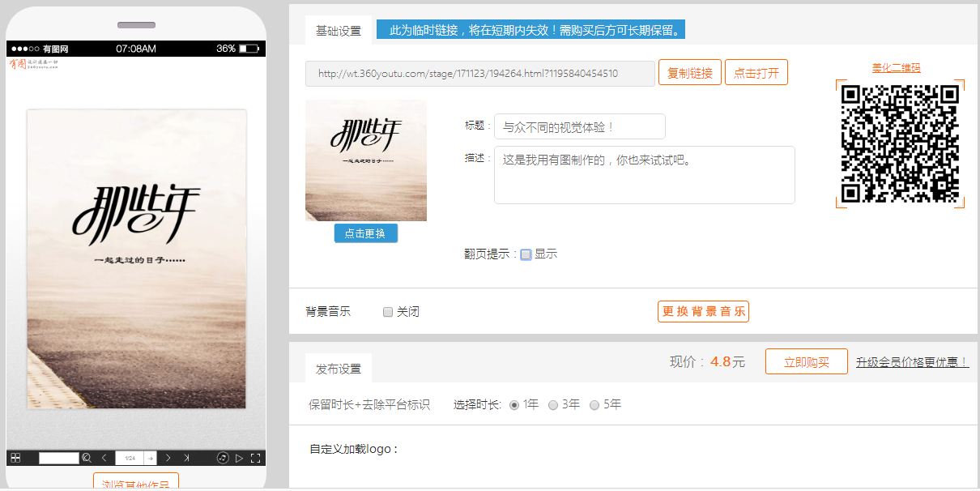The height and width of the screenshot is (491, 980).
Task: Go to previous page with left arrow
Action: [104, 459]
